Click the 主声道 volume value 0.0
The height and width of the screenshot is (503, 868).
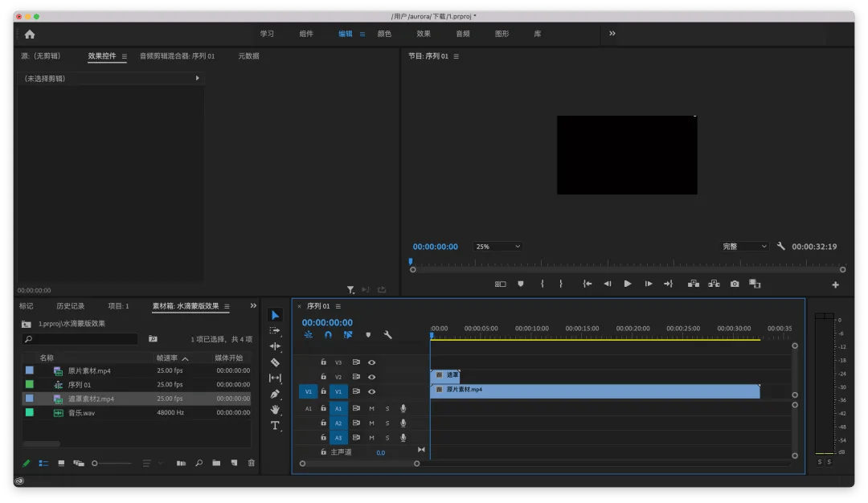(x=381, y=452)
